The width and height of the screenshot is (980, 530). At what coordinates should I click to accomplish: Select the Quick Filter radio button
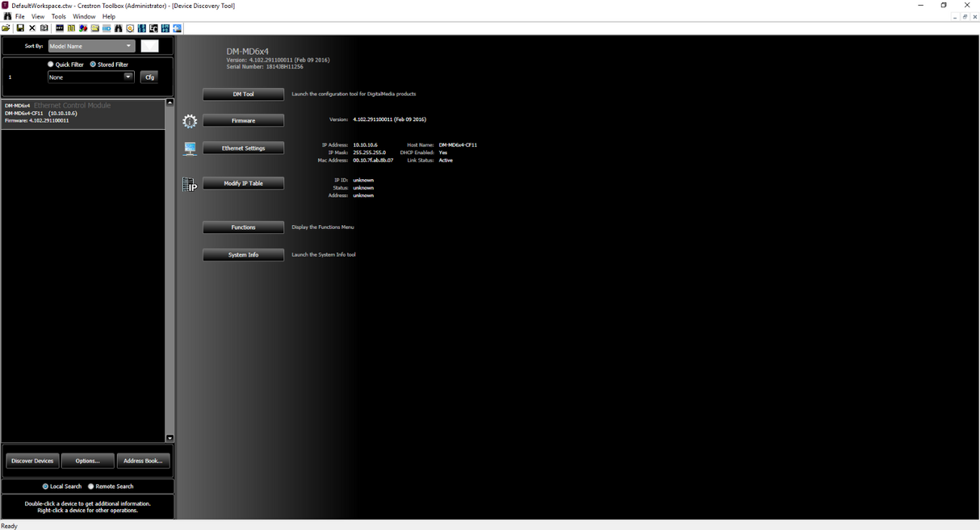coord(51,65)
